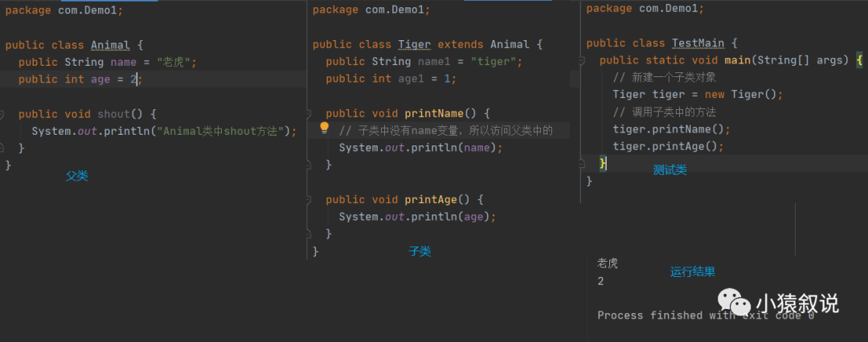
Task: Click the blue 子类 label
Action: click(x=420, y=251)
